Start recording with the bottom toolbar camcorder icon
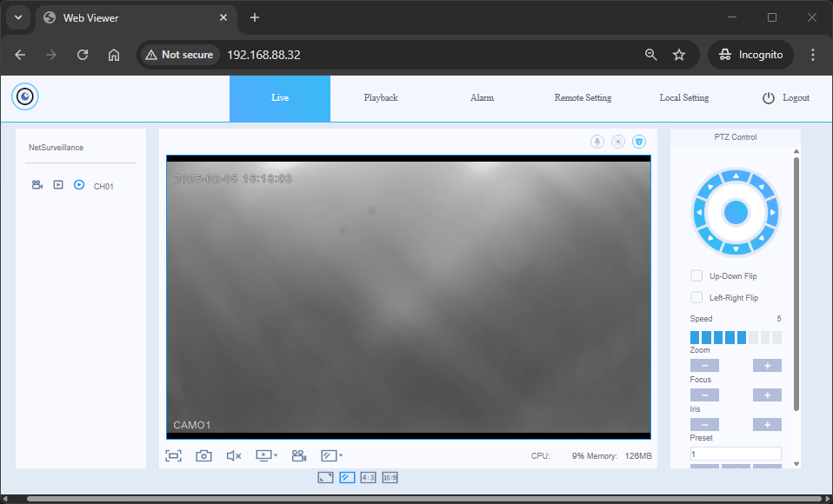Viewport: 833px width, 504px height. click(x=299, y=455)
